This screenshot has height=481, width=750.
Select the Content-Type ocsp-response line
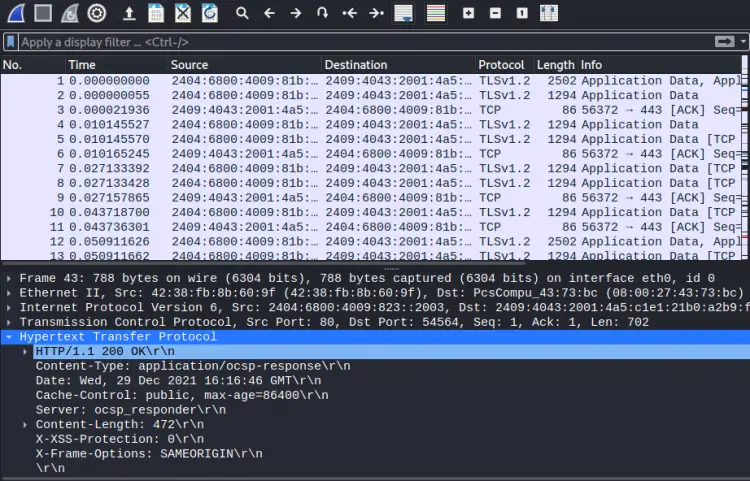coord(193,366)
